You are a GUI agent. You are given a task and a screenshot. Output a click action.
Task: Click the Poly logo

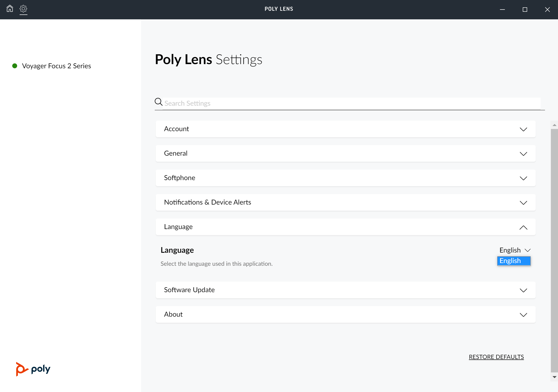(x=33, y=369)
